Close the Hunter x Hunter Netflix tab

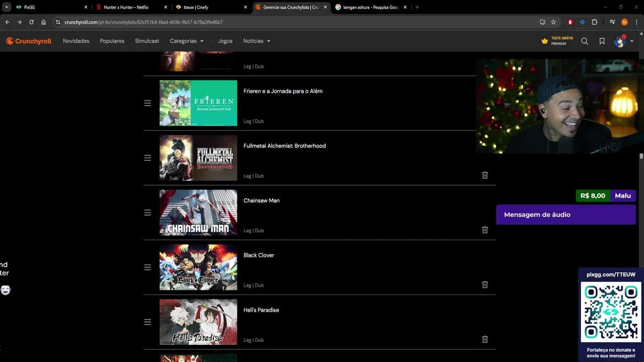tap(166, 7)
